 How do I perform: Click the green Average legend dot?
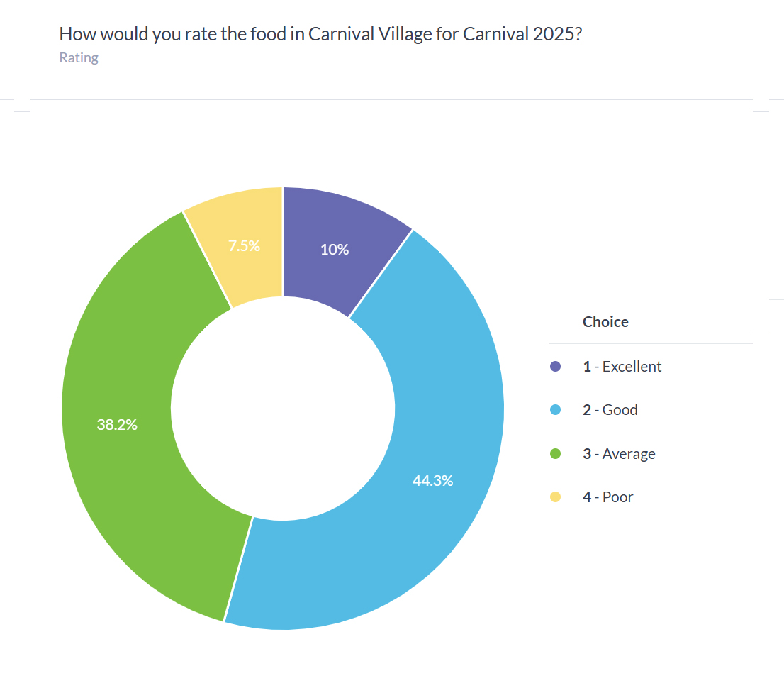pos(555,454)
